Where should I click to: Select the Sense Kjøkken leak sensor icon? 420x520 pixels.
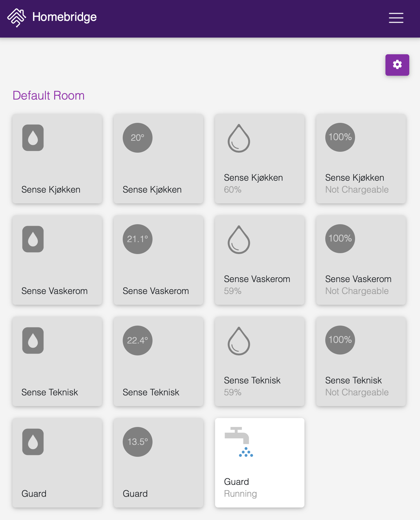click(x=33, y=138)
